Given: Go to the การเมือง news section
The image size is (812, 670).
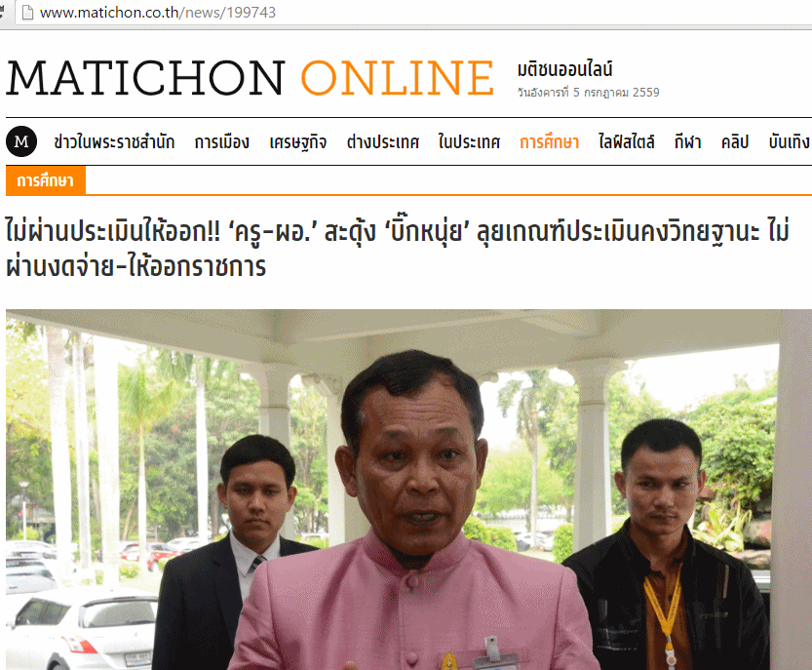Looking at the screenshot, I should click(221, 142).
